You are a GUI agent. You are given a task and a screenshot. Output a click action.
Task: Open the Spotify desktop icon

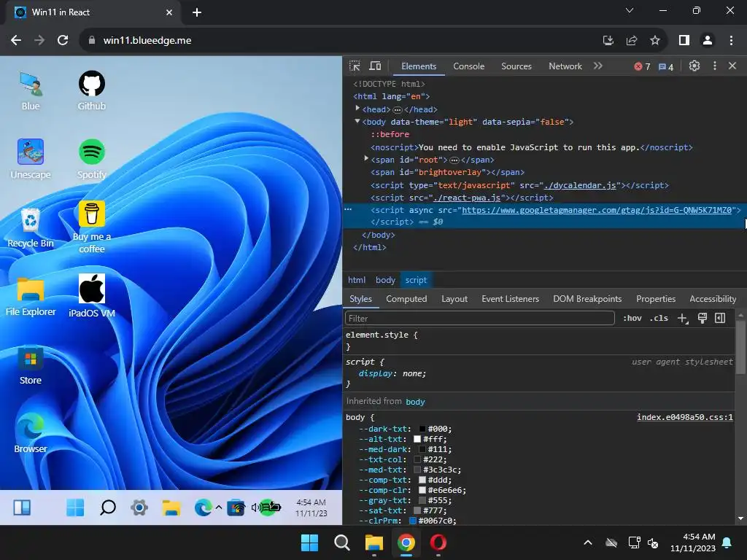click(91, 160)
